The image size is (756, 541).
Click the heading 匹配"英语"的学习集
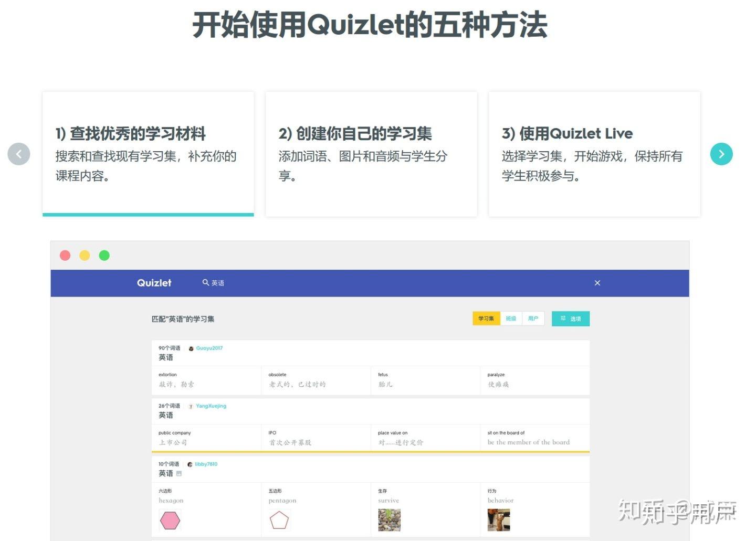pos(183,319)
